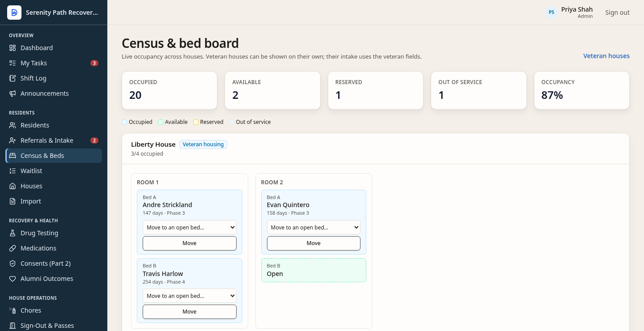Click the Referrals & Intake badge showing 2
The width and height of the screenshot is (644, 331).
click(x=94, y=140)
